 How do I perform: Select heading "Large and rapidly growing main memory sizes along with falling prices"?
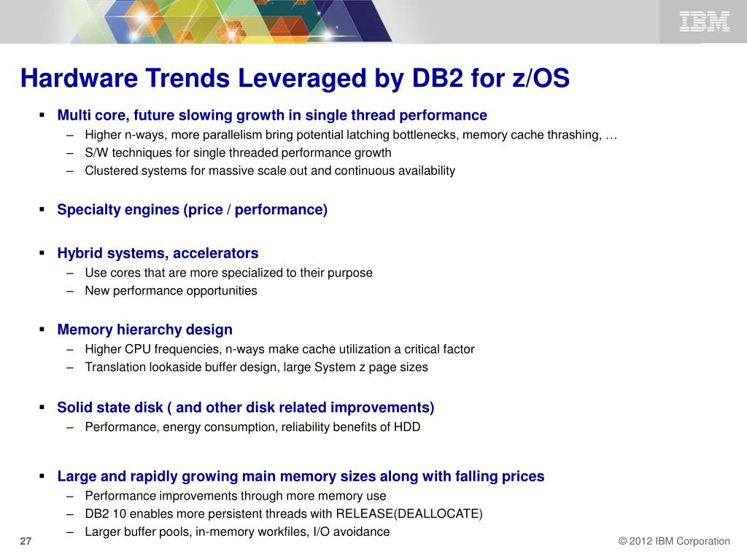click(301, 476)
